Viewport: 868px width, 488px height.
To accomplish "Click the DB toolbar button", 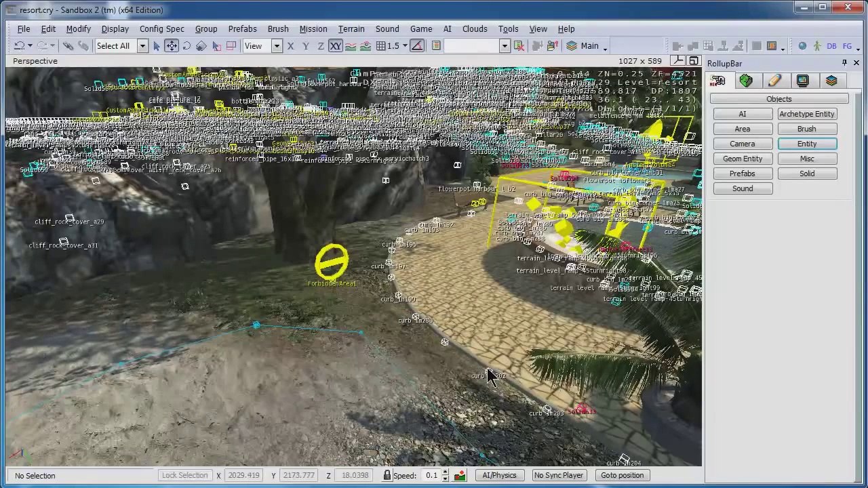I will click(x=832, y=46).
